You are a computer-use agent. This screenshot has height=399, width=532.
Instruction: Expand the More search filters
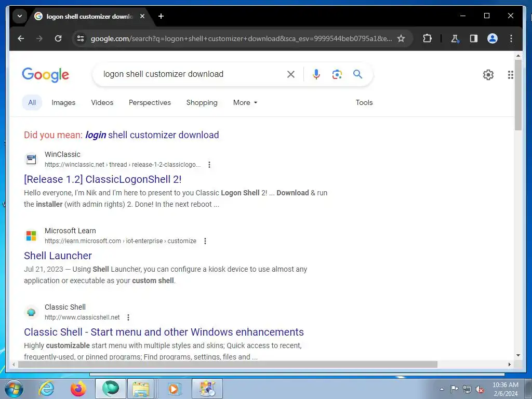245,102
